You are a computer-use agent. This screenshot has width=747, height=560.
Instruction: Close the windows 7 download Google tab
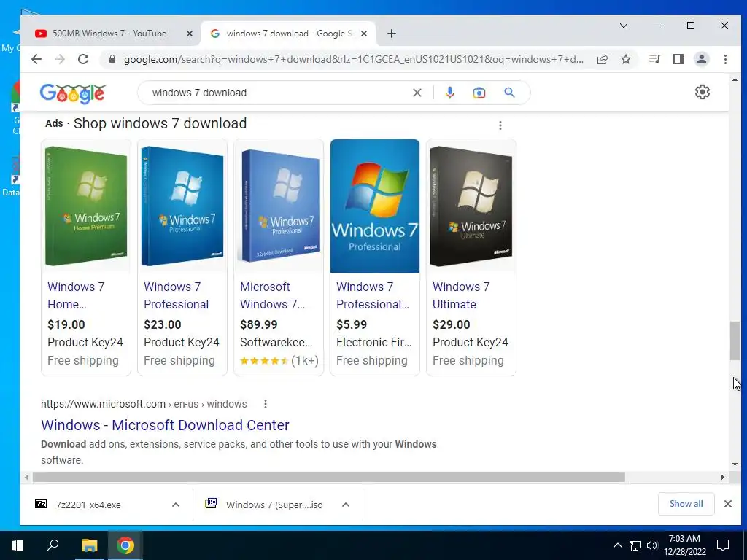[364, 34]
